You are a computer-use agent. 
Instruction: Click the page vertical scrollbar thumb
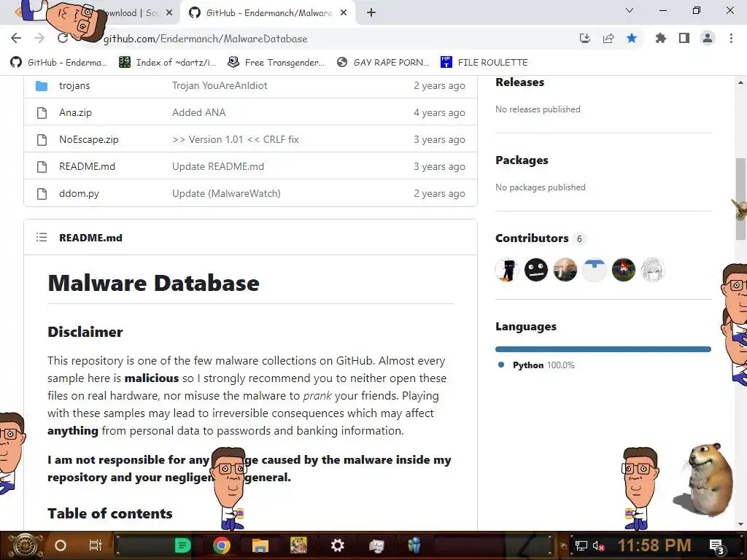[740, 199]
